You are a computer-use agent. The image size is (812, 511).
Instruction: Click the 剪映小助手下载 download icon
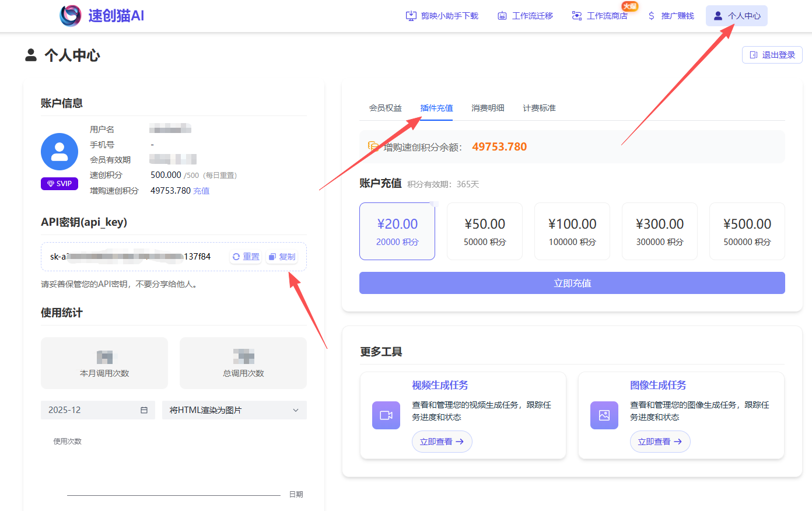(x=411, y=16)
